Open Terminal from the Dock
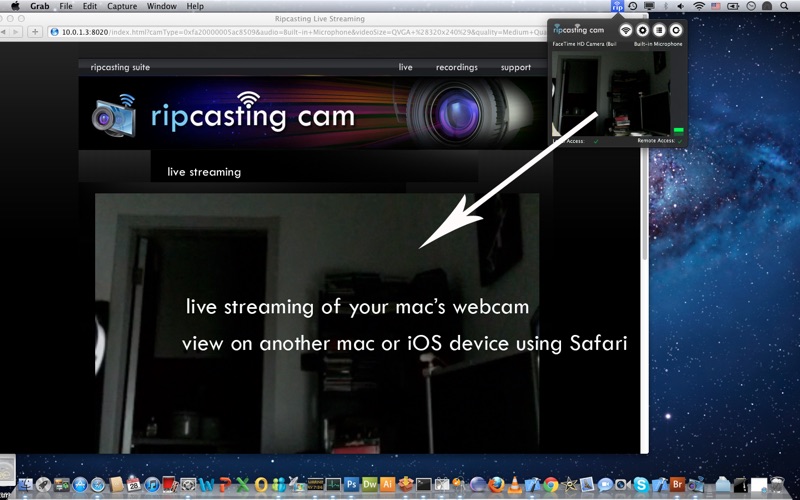 click(423, 484)
